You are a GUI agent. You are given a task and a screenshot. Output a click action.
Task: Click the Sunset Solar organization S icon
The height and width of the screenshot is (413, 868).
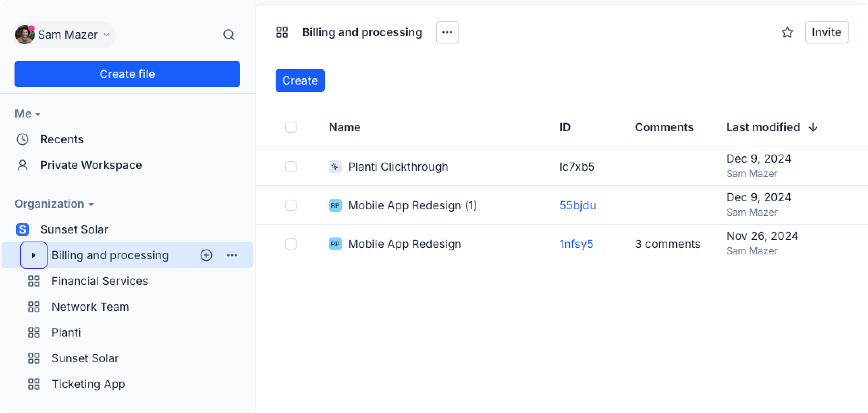23,229
